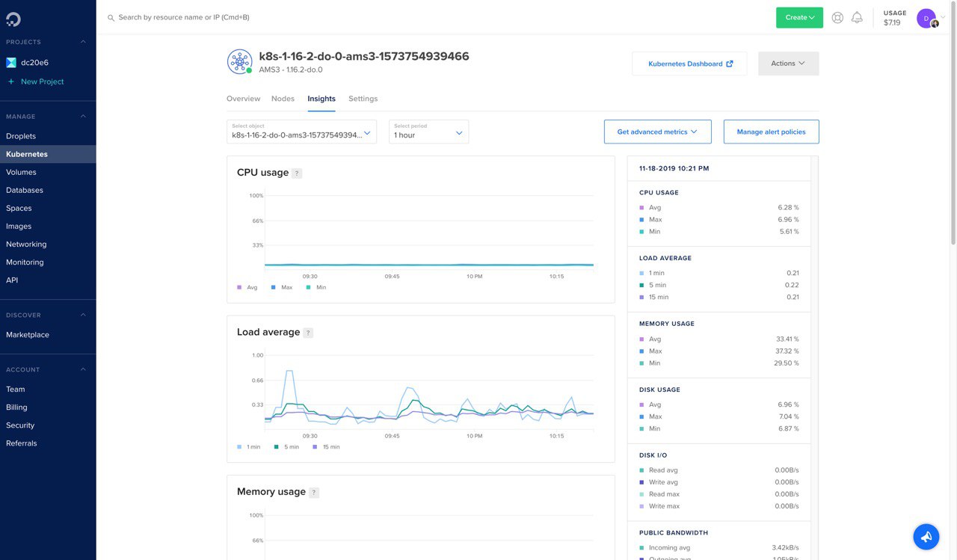
Task: Open Droplets in the sidebar
Action: (48, 136)
